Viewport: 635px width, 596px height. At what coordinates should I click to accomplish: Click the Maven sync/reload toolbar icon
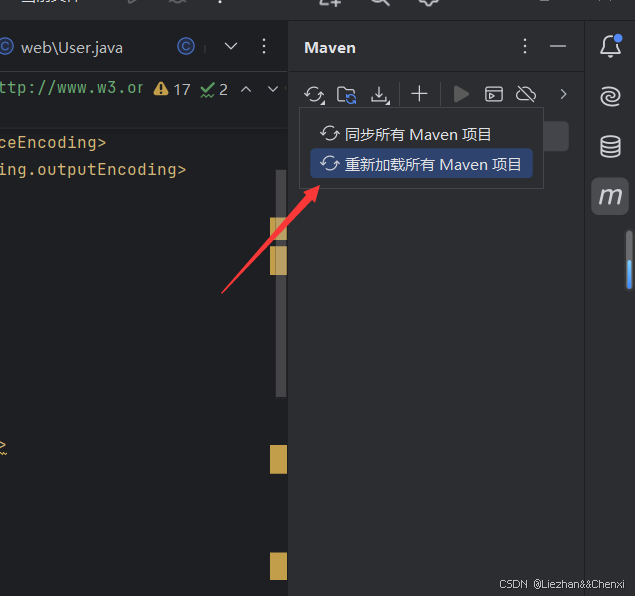314,95
